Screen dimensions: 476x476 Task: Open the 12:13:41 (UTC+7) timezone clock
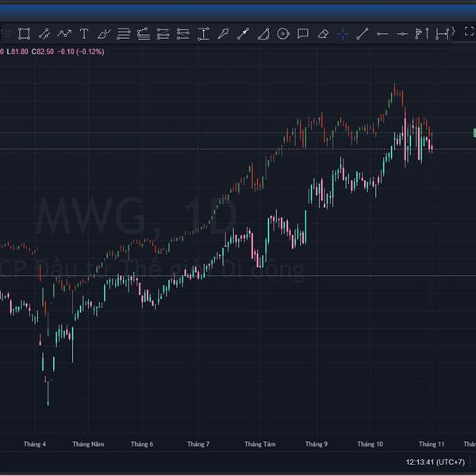[436, 463]
